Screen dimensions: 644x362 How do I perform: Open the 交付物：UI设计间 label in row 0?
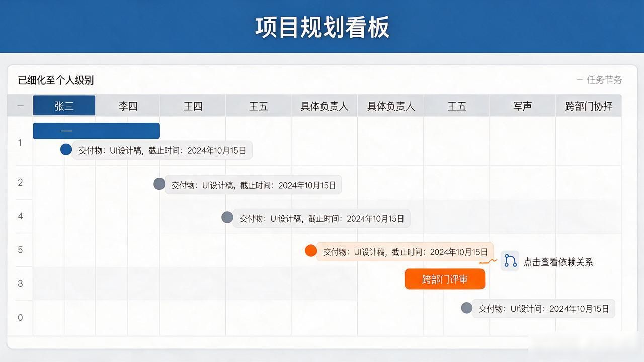544,309
